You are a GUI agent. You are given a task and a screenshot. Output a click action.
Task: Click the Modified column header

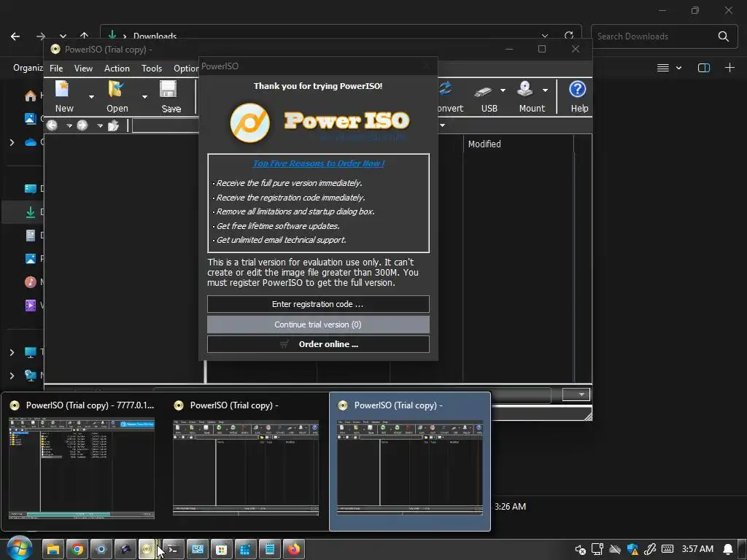pos(519,144)
